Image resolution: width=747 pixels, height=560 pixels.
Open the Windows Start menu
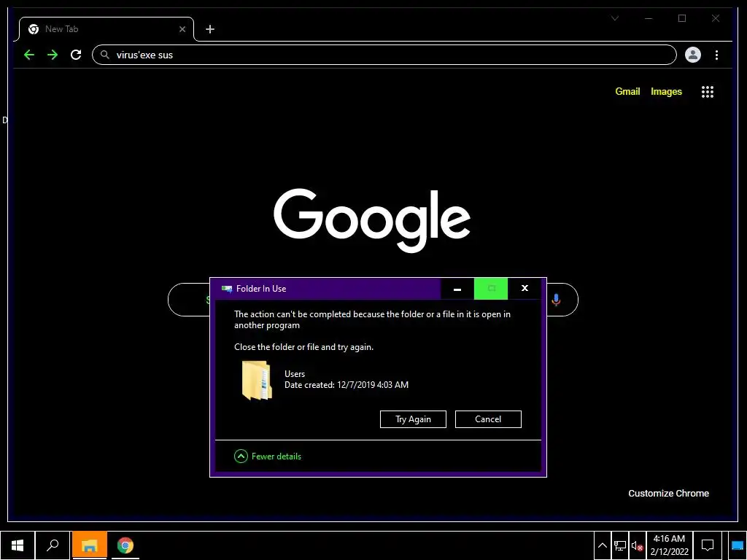click(x=18, y=545)
